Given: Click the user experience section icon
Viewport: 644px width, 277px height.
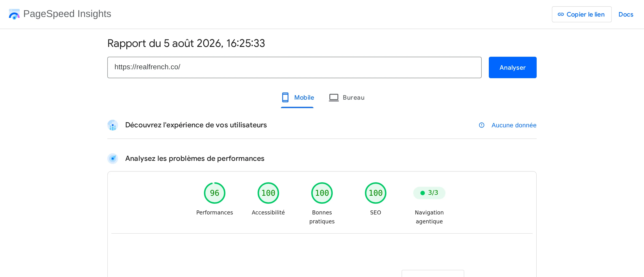Looking at the screenshot, I should pyautogui.click(x=113, y=125).
